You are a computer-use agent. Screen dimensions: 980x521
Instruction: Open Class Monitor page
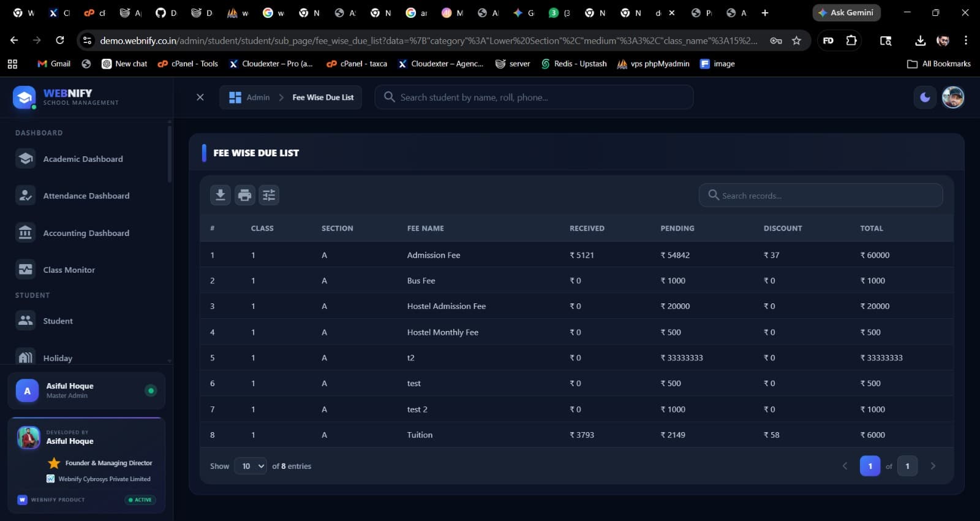(69, 270)
